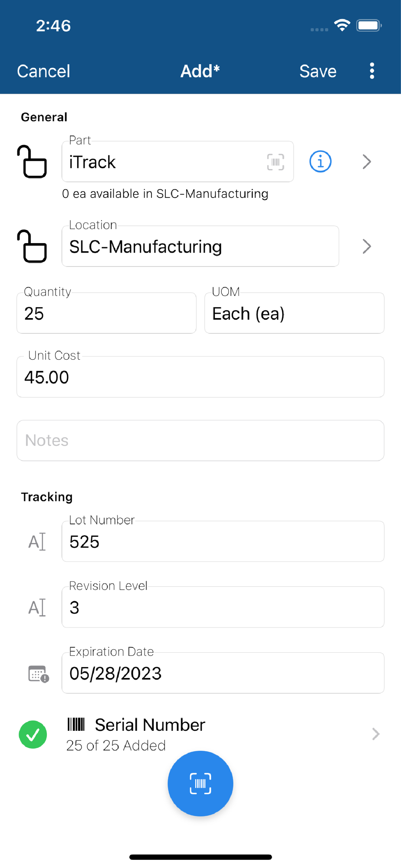Tap the Unit Cost field
401x868 pixels.
click(x=200, y=377)
